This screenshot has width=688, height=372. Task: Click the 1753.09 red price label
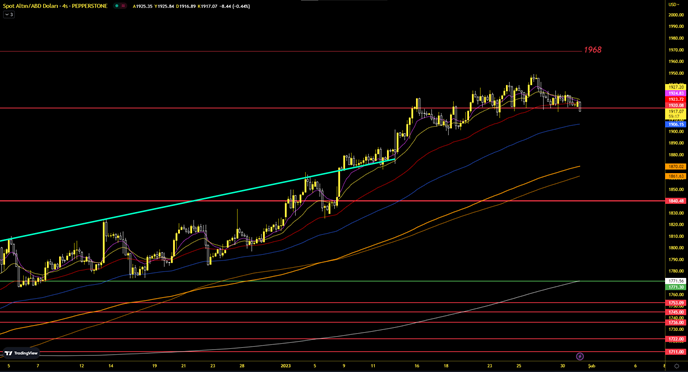coord(676,303)
